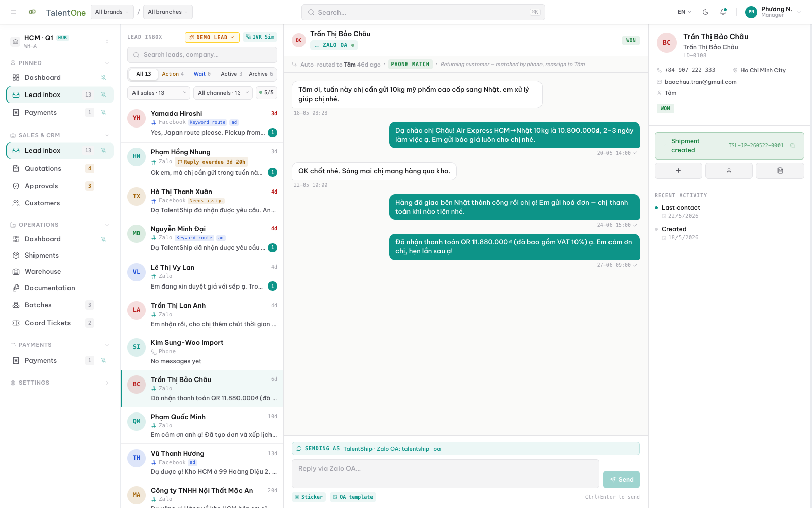The image size is (812, 508).
Task: Select the Action 4 filter tab
Action: (173, 74)
